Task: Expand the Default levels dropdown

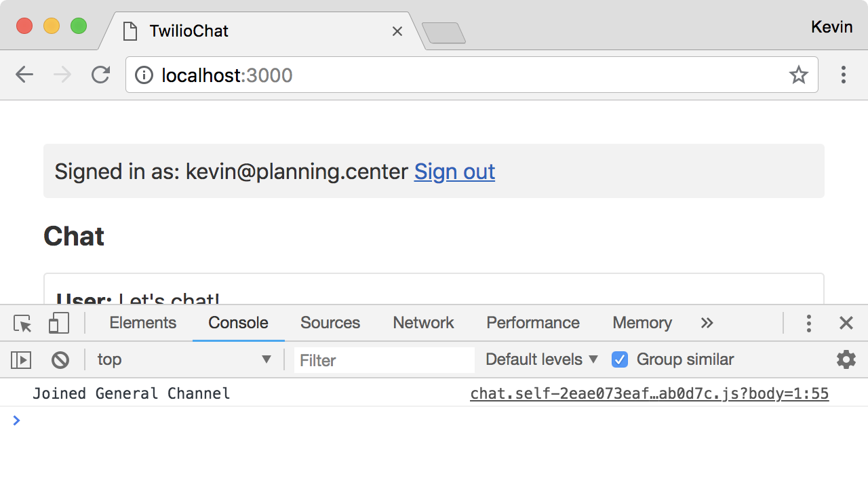Action: point(542,359)
